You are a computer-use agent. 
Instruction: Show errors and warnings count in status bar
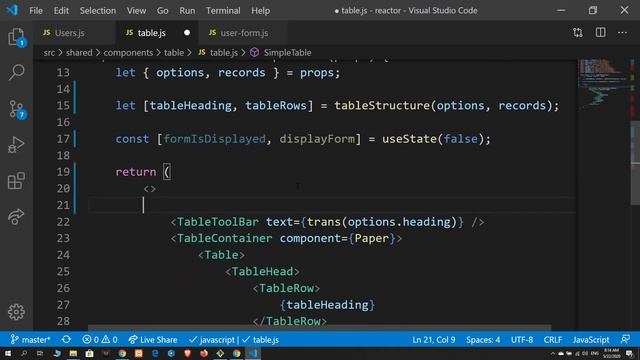pos(100,340)
